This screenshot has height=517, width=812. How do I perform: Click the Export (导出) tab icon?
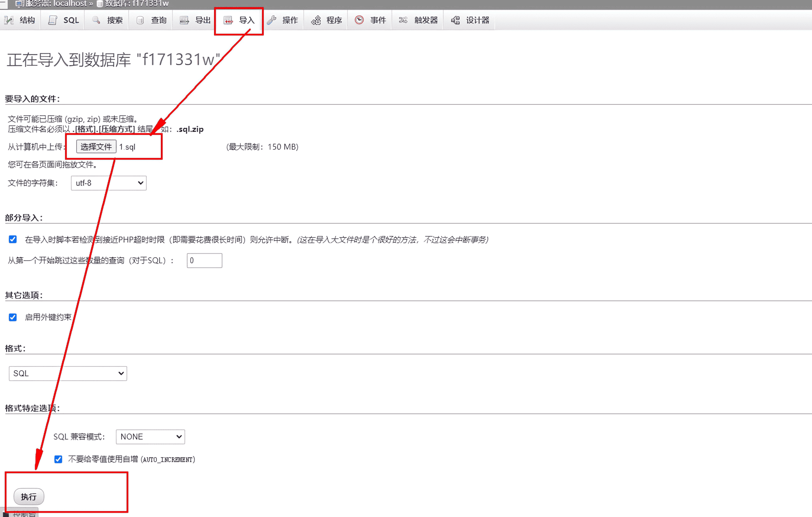point(184,20)
